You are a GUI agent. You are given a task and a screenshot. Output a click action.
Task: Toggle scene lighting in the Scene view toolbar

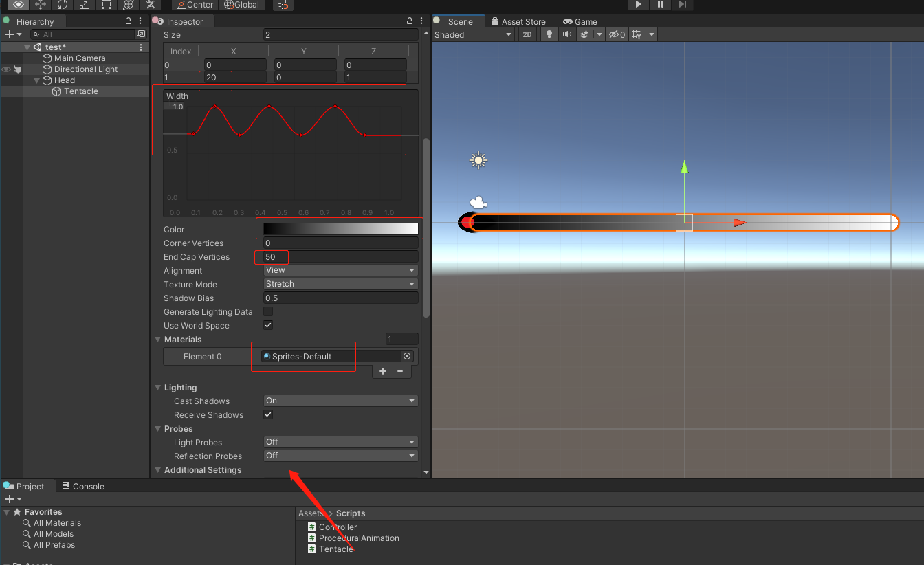pyautogui.click(x=550, y=34)
